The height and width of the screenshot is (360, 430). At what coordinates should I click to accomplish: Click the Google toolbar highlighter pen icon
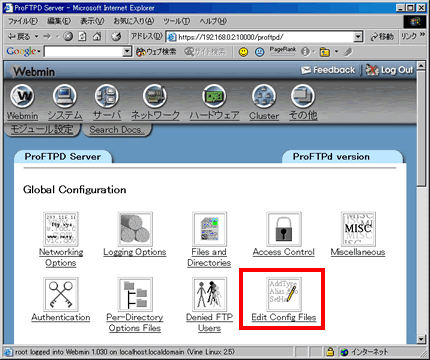coord(348,52)
